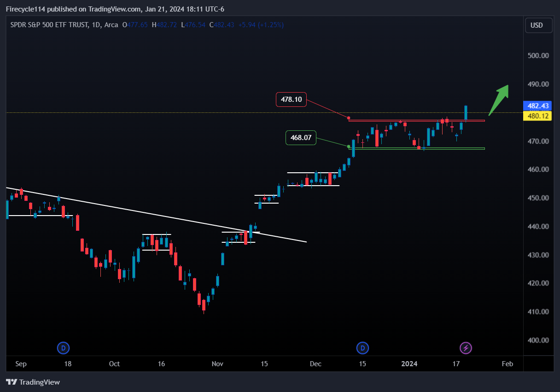Click the purple lightning earnings icon
Viewport: 560px width, 392px height.
point(466,348)
